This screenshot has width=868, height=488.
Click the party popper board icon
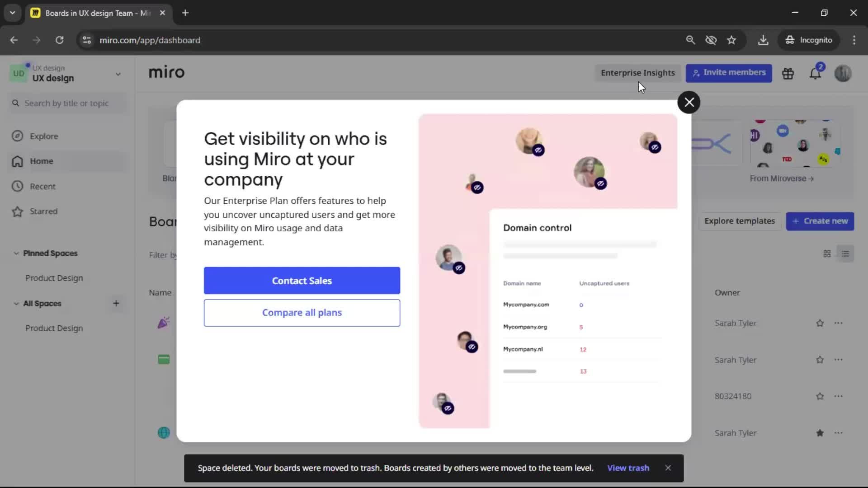coord(164,323)
